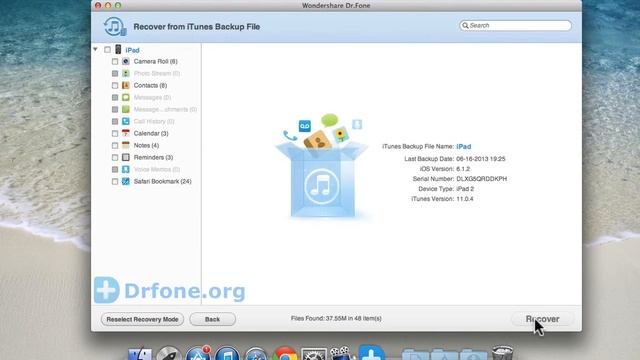Check the Camera Roll (6) box

115,61
